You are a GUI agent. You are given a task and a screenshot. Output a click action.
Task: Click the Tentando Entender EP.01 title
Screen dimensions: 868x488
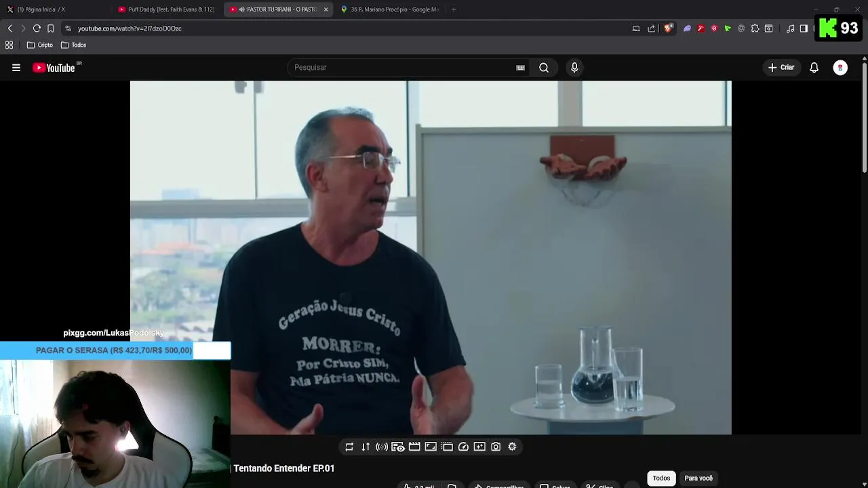pos(284,468)
